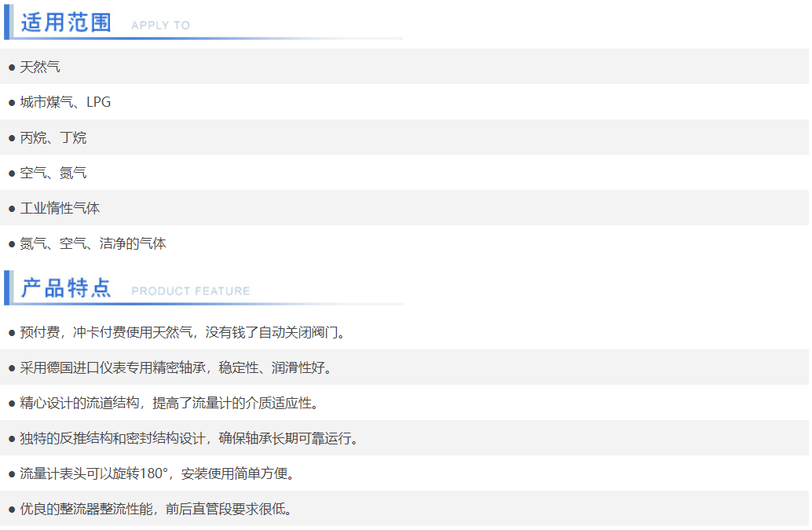Viewport: 812px width, 530px height.
Task: Click the 空气、氮气 list item
Action: tap(53, 173)
